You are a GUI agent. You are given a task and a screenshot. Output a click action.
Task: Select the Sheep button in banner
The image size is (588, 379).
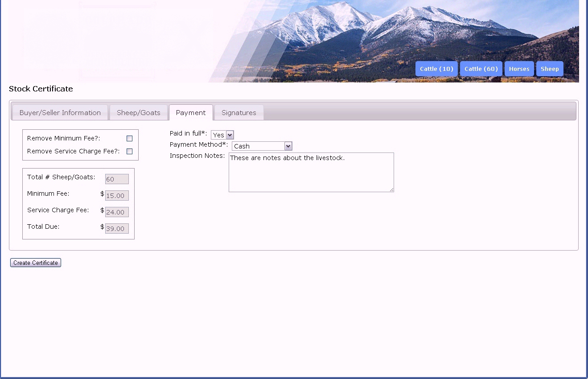click(x=549, y=69)
